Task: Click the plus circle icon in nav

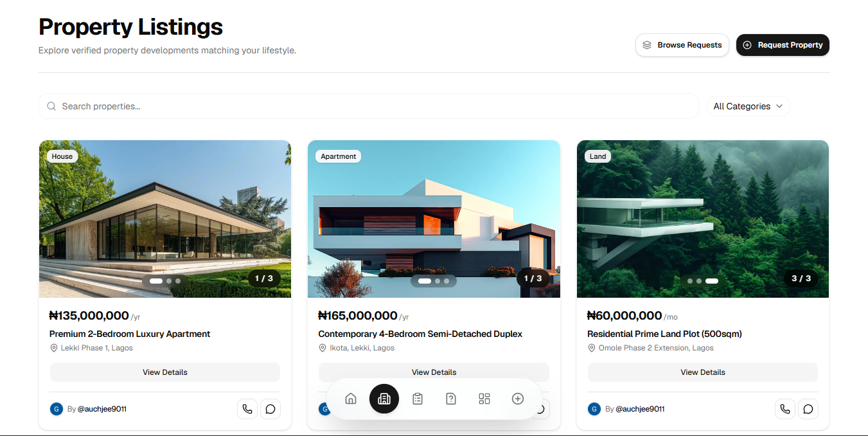Action: [x=518, y=399]
